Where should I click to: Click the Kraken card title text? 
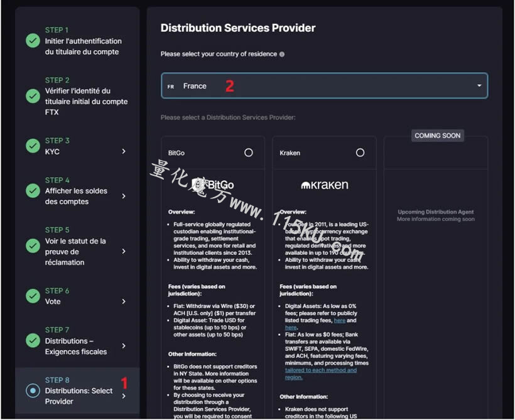290,153
